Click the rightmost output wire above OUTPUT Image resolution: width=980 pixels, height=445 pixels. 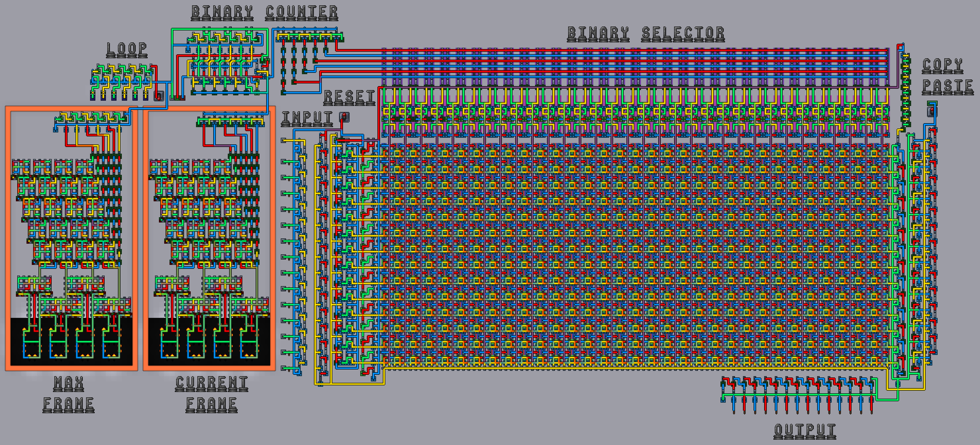[871, 406]
